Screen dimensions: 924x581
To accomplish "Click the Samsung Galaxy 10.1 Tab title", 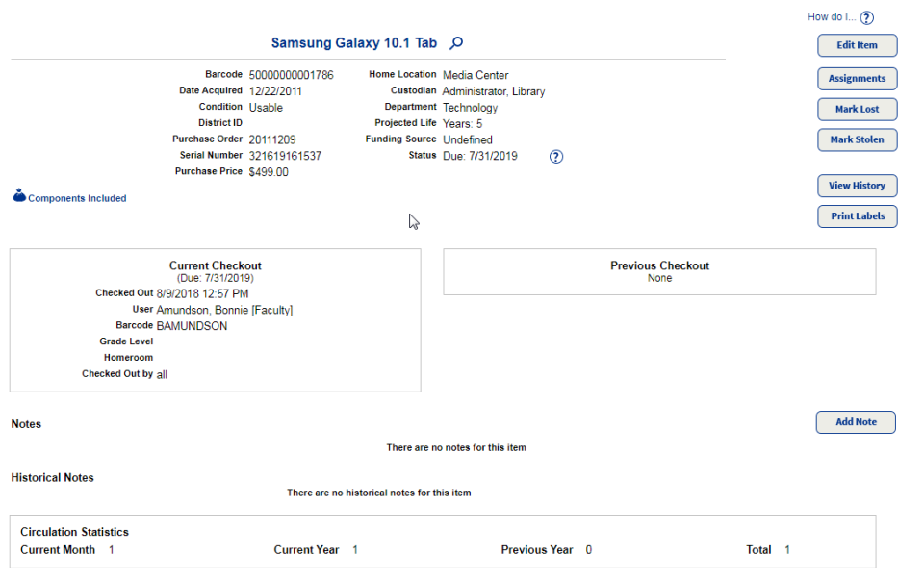I will click(354, 43).
